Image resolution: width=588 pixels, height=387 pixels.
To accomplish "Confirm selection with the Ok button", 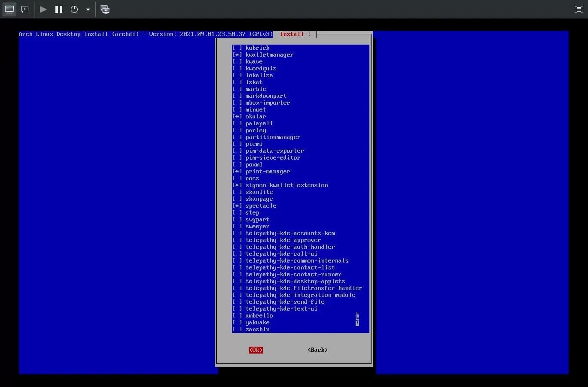I will coord(256,350).
